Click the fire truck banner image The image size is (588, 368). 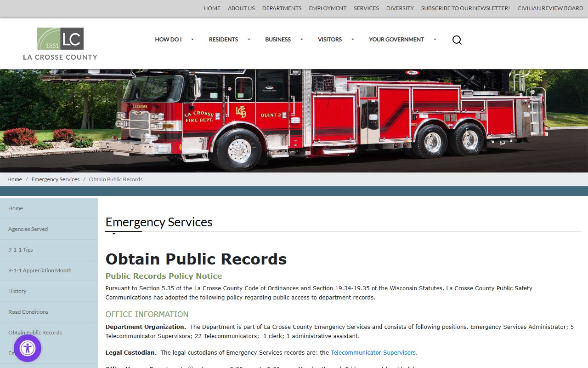point(294,121)
